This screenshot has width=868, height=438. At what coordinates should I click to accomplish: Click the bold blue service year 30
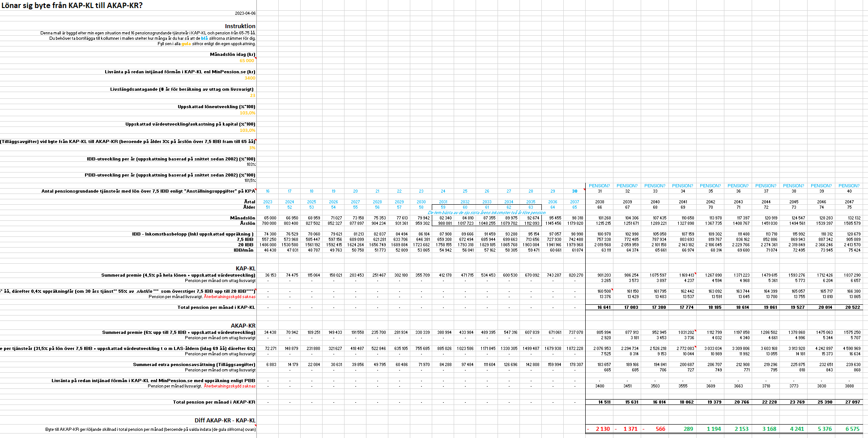[x=574, y=191]
